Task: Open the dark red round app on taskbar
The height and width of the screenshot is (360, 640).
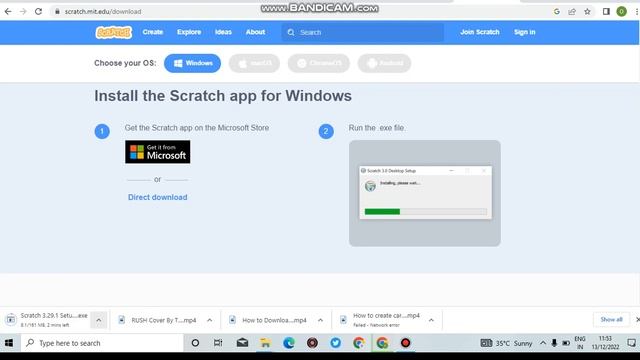Action: point(312,343)
